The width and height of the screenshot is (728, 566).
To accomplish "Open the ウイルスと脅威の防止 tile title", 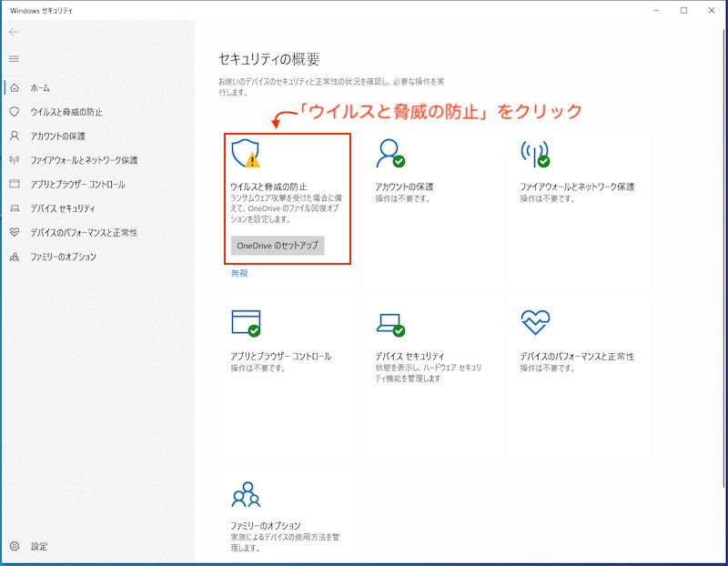I will (268, 187).
